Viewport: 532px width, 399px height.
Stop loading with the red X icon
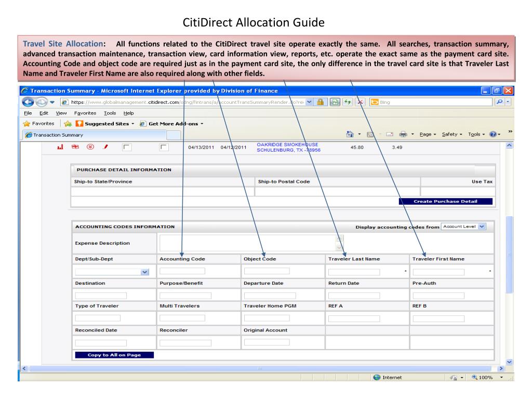tap(361, 102)
